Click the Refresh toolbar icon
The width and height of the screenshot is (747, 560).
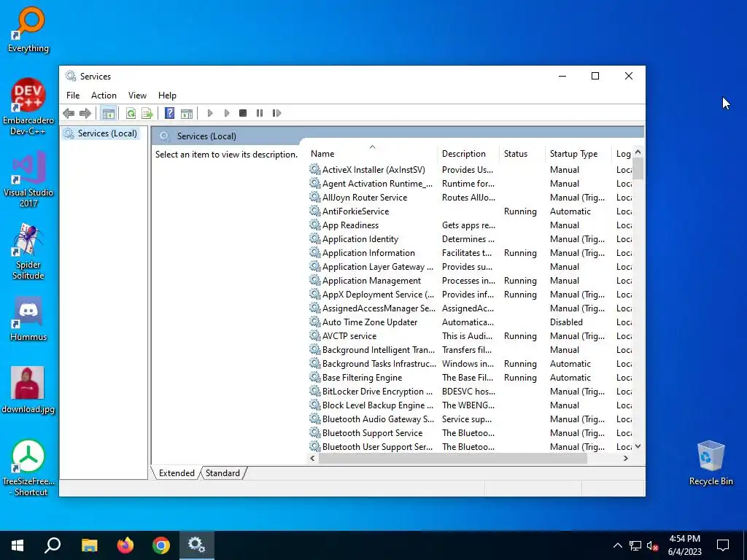click(x=131, y=113)
